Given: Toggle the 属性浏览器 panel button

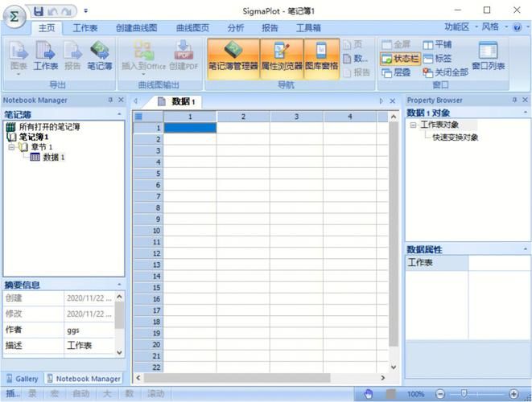Looking at the screenshot, I should point(282,59).
